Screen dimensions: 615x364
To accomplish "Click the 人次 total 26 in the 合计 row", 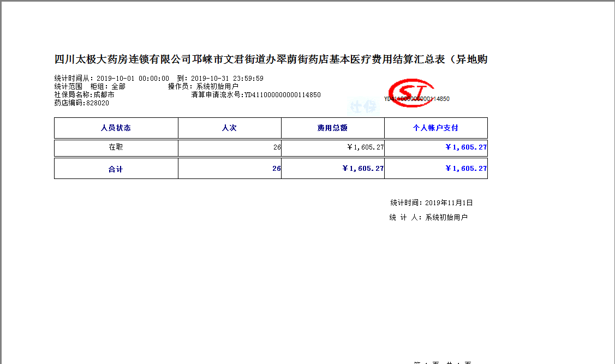I will [277, 168].
